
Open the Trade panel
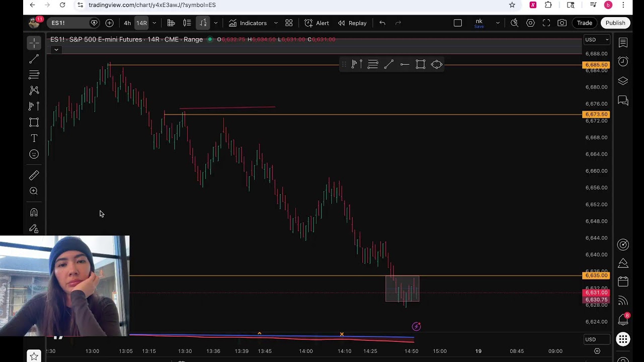[585, 23]
